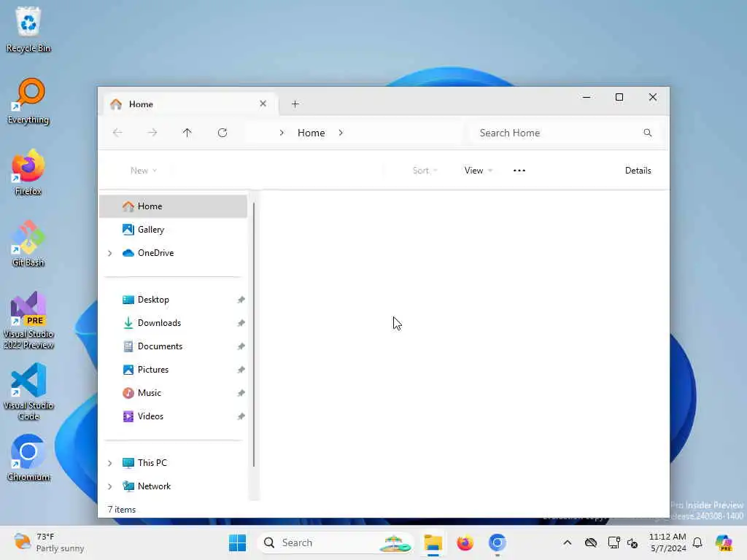Open the See more ellipsis menu
747x560 pixels.
tap(519, 171)
